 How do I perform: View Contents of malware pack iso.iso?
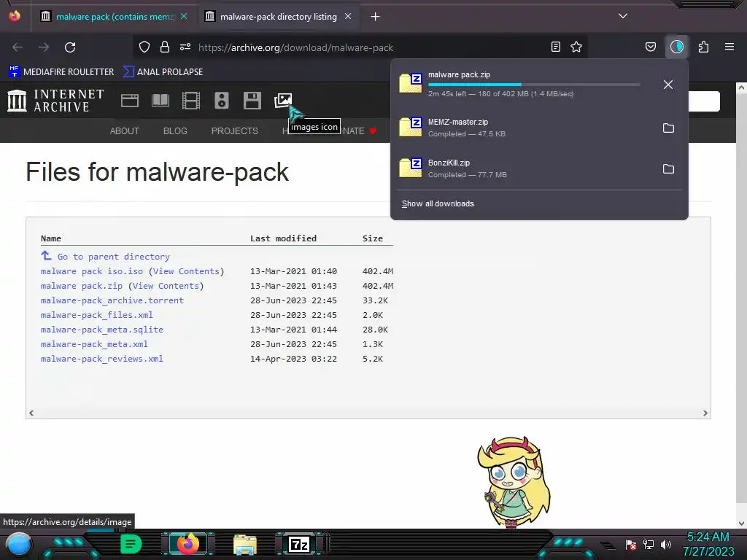[x=186, y=271]
